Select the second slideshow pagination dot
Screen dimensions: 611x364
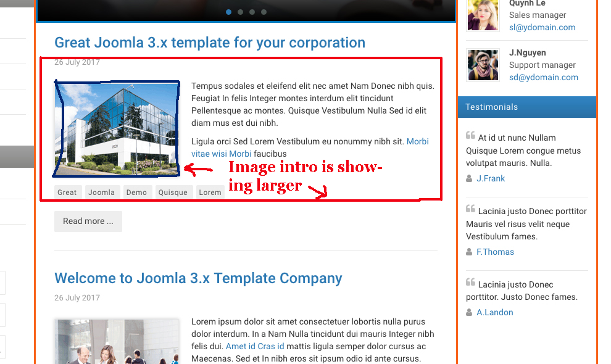pyautogui.click(x=241, y=12)
